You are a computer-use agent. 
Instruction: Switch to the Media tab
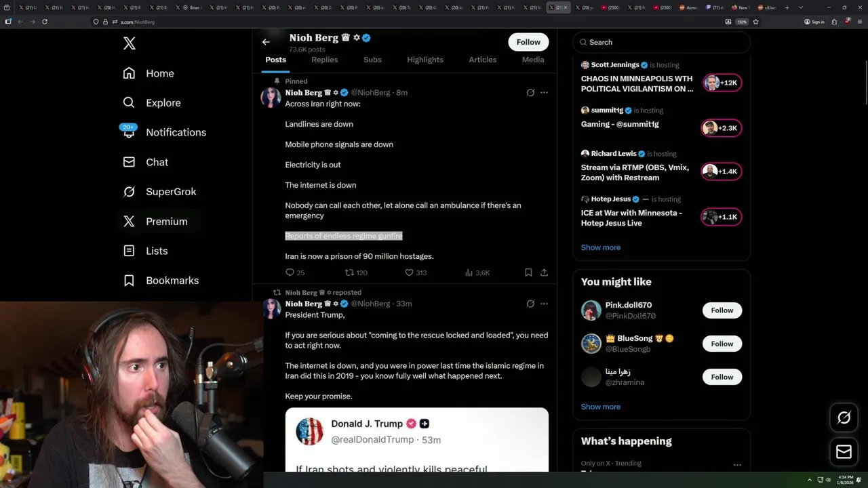(x=533, y=60)
